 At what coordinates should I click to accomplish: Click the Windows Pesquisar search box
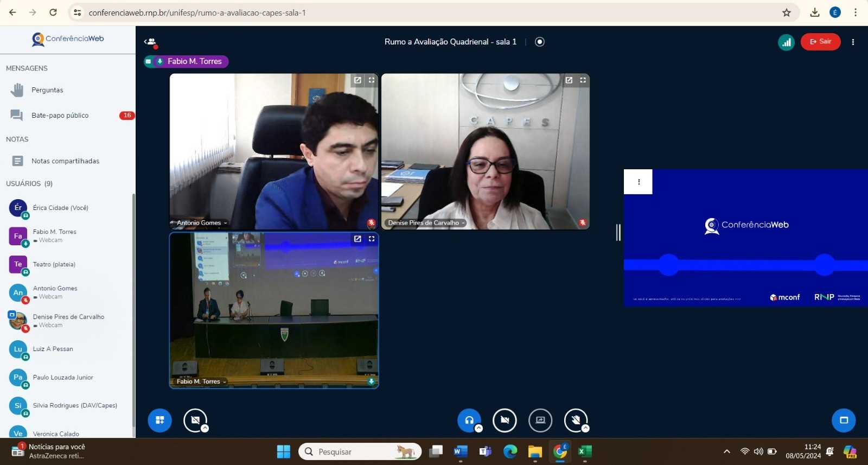click(x=360, y=451)
